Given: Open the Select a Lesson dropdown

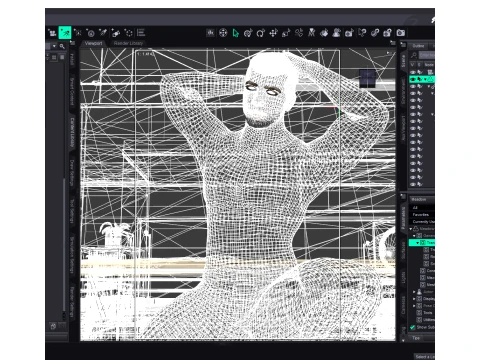Looking at the screenshot, I should pos(425,357).
